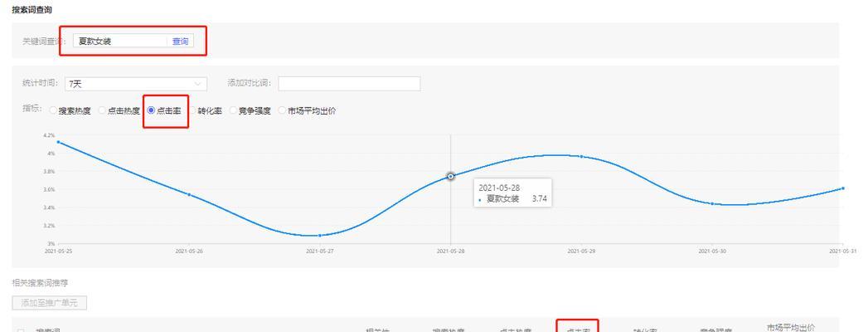Click the 相关搜索词推荐 section label
The height and width of the screenshot is (332, 868).
click(41, 283)
